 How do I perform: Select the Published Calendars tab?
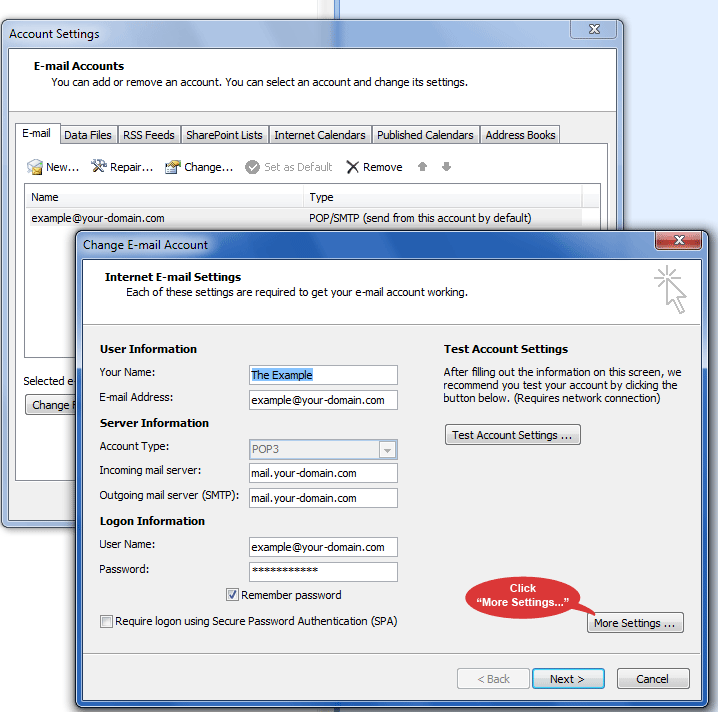(x=425, y=135)
